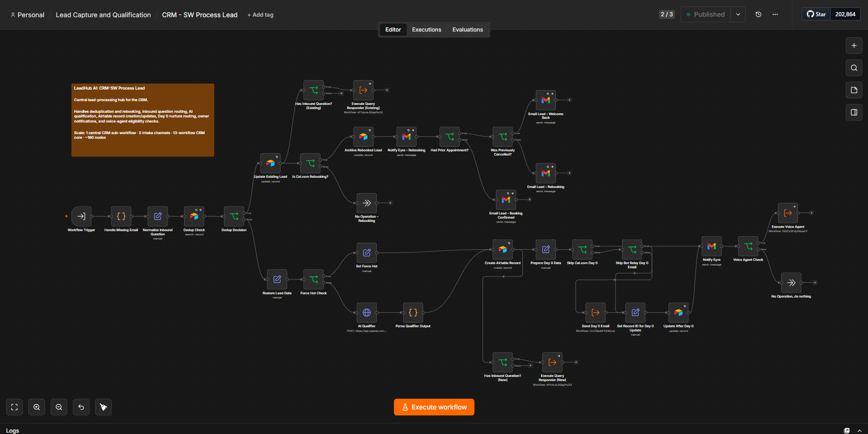Click the Dedup Decision If node
This screenshot has width=868, height=434.
(x=234, y=216)
